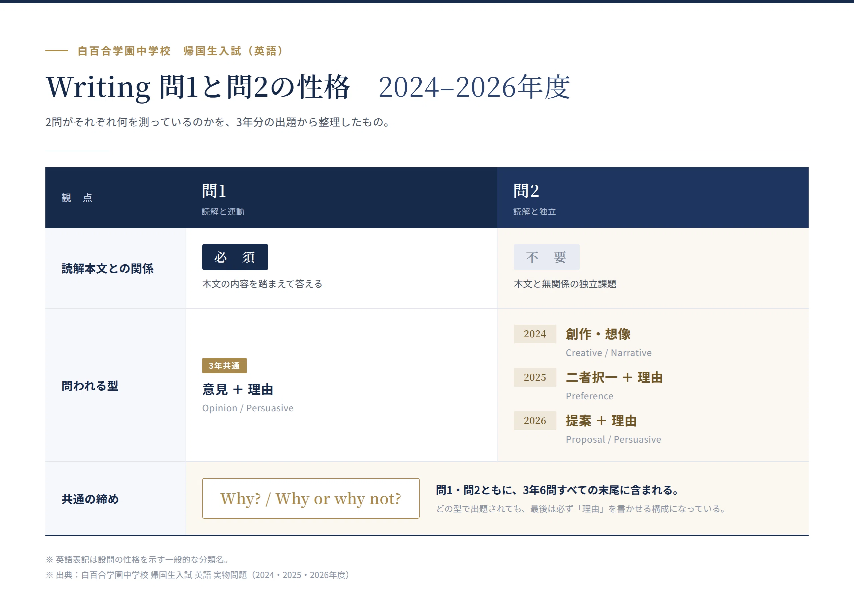
Task: Click the 2024–2026年度 heading text
Action: [474, 87]
